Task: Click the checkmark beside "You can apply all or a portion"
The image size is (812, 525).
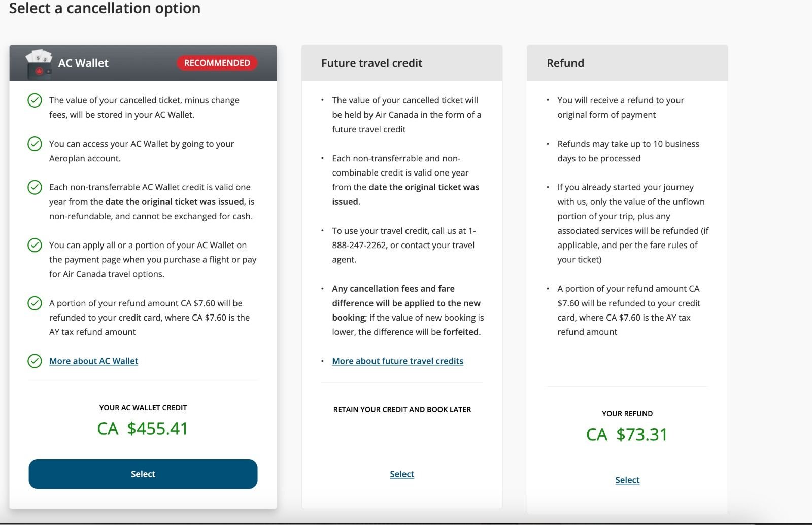Action: [35, 246]
